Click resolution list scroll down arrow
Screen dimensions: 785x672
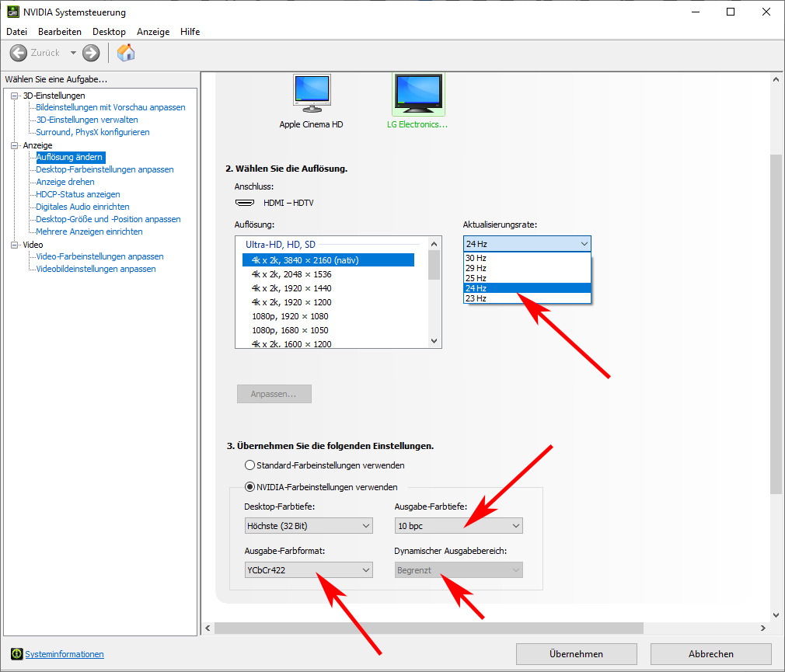click(434, 341)
